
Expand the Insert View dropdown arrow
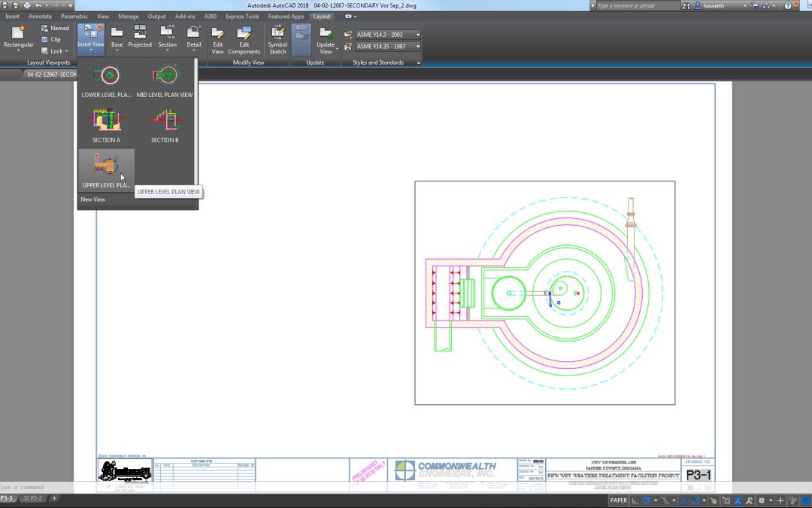coord(91,50)
